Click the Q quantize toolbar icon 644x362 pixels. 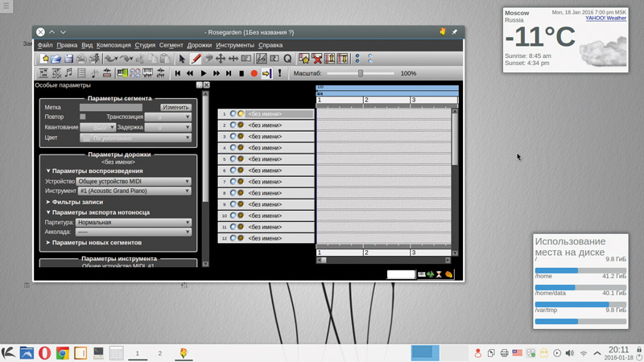(x=287, y=59)
